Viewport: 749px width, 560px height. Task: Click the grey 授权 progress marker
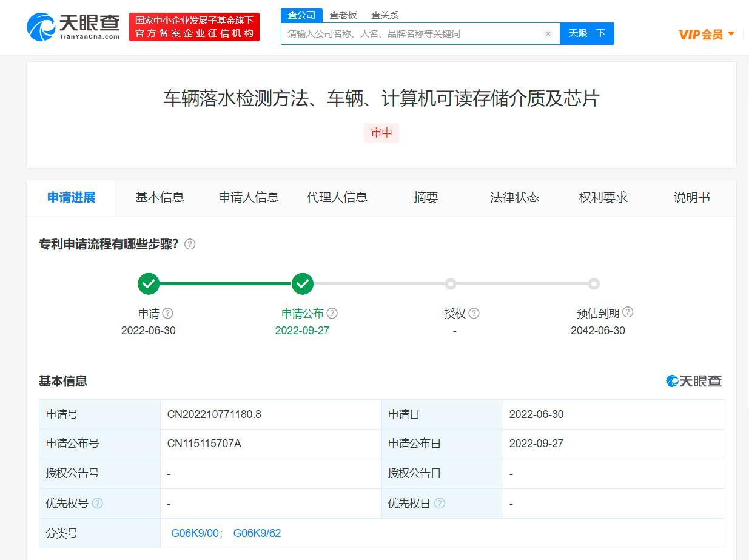point(450,283)
